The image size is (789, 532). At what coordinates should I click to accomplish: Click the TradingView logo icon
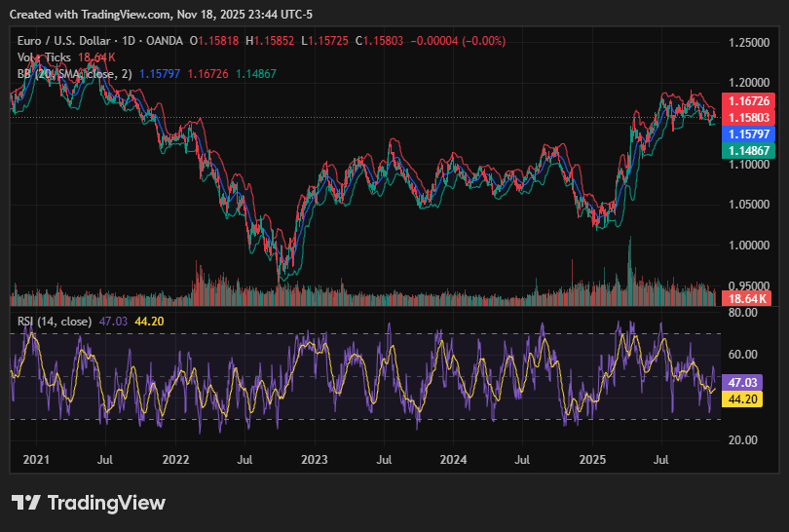tap(26, 503)
